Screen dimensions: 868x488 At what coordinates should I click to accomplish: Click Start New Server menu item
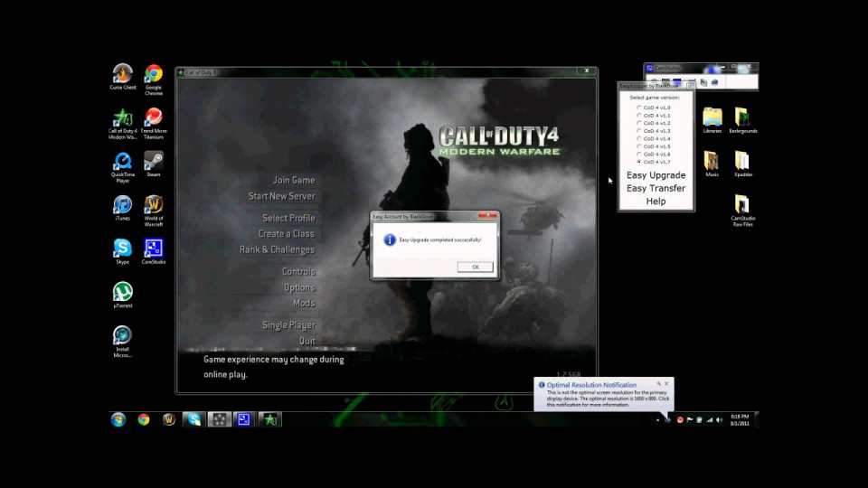(x=281, y=196)
